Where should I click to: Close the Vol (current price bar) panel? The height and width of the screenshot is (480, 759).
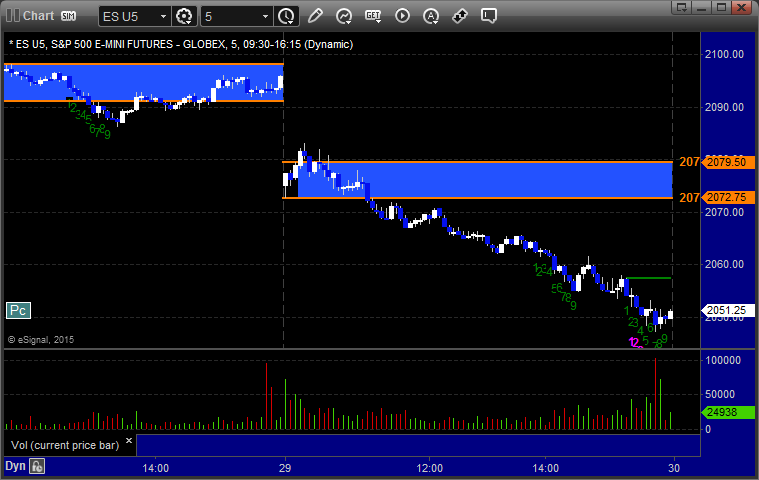129,440
